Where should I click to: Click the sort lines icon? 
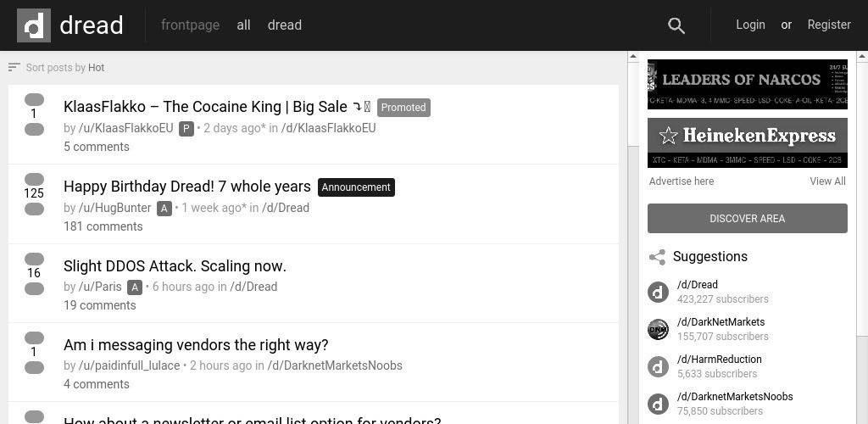14,68
